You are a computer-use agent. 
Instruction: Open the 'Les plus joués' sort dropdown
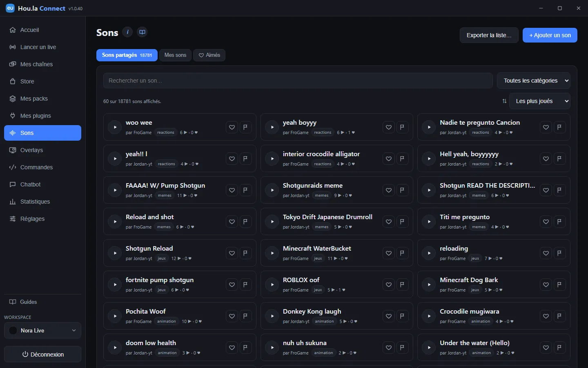pyautogui.click(x=539, y=101)
